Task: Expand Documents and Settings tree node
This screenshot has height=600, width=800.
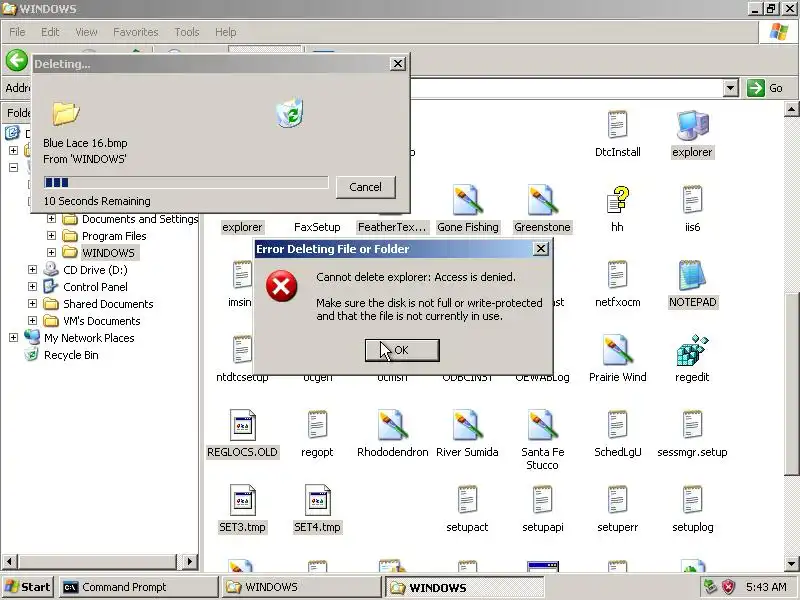Action: 51,219
